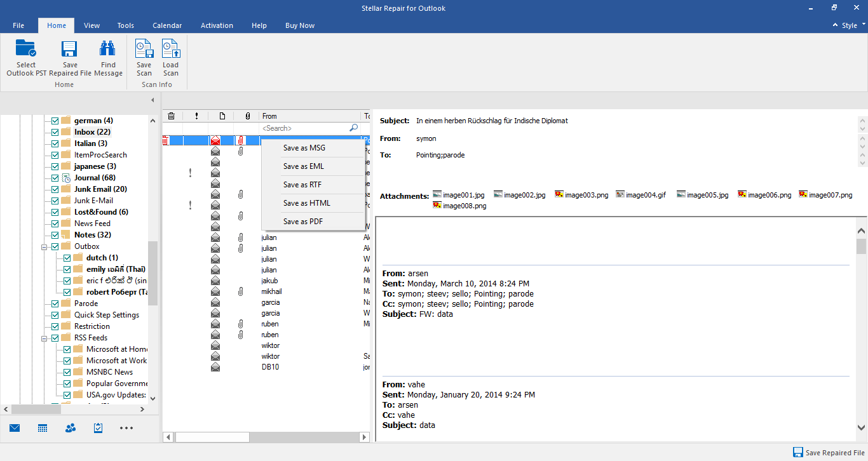
Task: Open attachment image001.jpg
Action: 458,195
